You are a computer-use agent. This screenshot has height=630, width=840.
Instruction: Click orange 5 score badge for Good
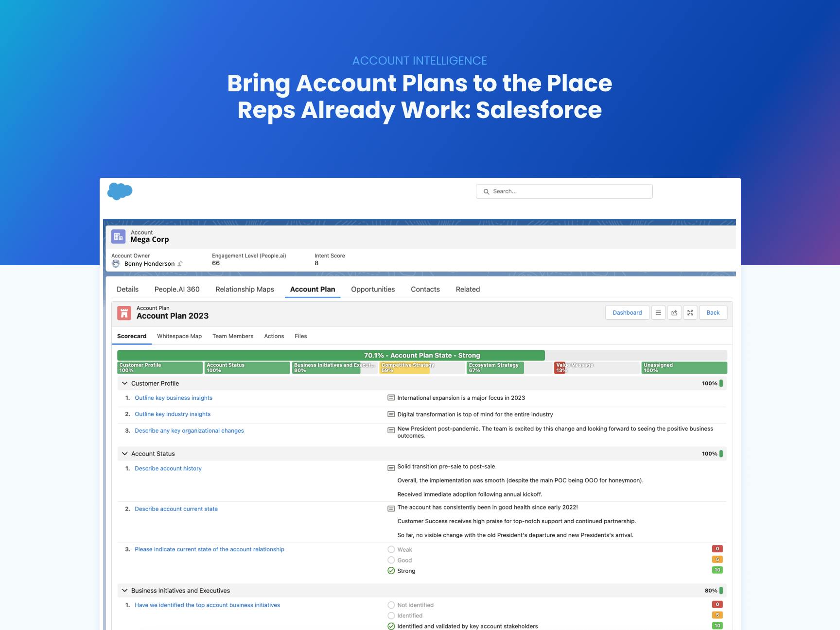click(717, 560)
